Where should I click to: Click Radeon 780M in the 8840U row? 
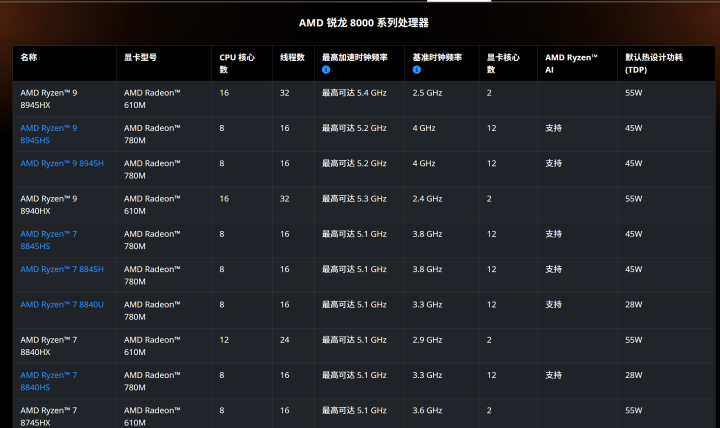tap(152, 310)
